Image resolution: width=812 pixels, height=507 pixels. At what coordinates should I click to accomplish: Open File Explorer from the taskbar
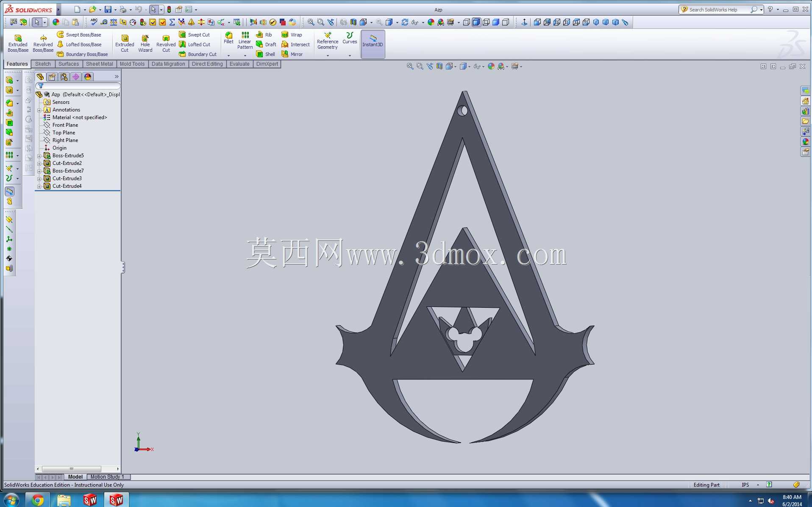click(64, 500)
